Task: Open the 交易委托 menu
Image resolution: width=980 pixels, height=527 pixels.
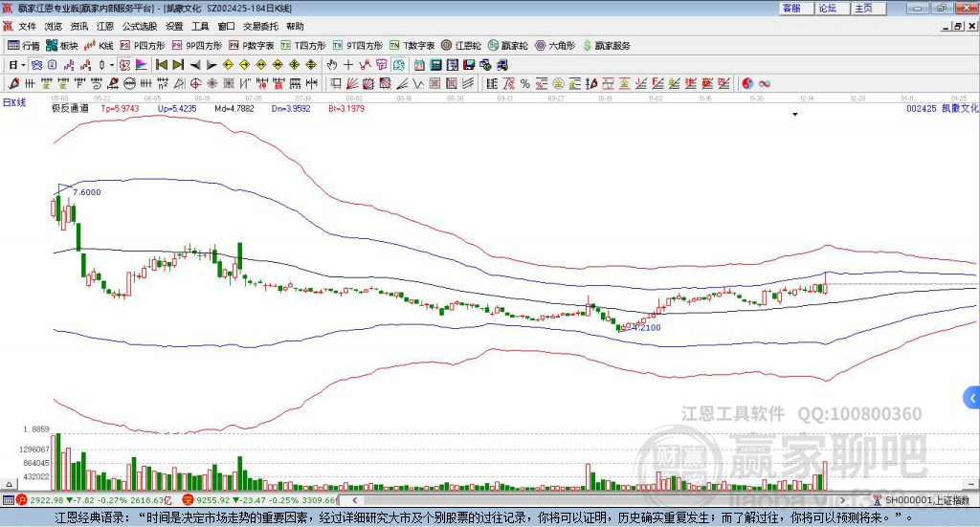Action: [260, 26]
